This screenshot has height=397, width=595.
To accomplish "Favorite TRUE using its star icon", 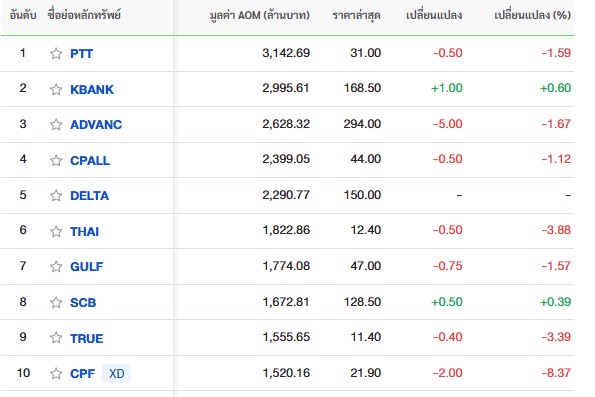I will 56,337.
